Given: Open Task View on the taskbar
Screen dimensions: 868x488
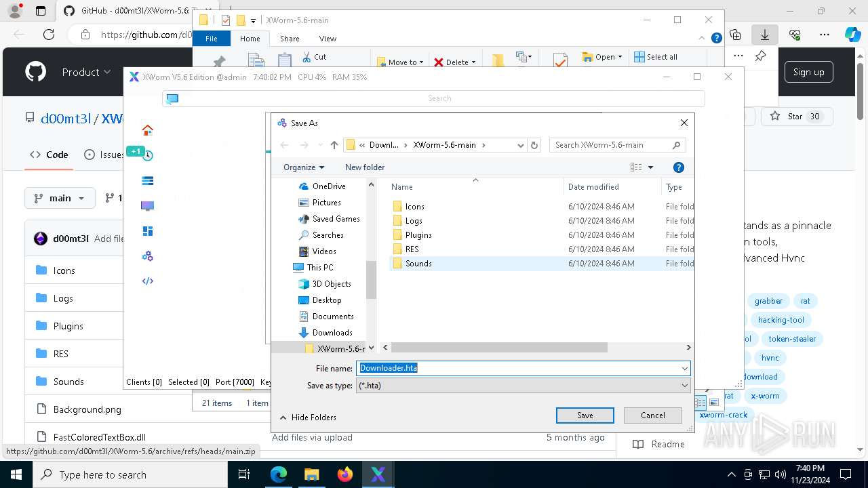Looking at the screenshot, I should (245, 474).
